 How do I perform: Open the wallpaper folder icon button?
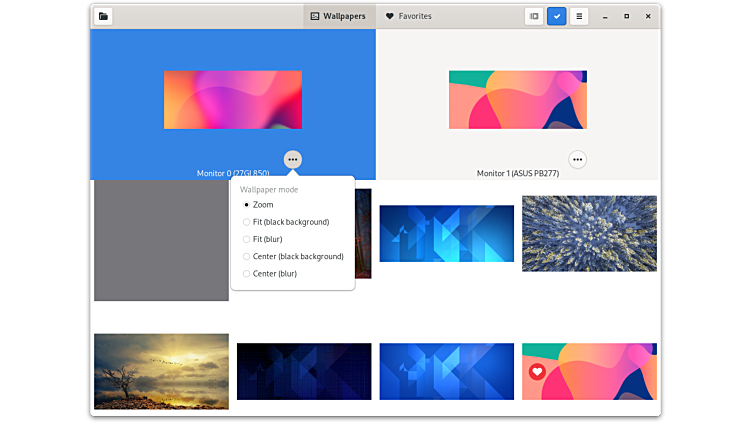(104, 16)
